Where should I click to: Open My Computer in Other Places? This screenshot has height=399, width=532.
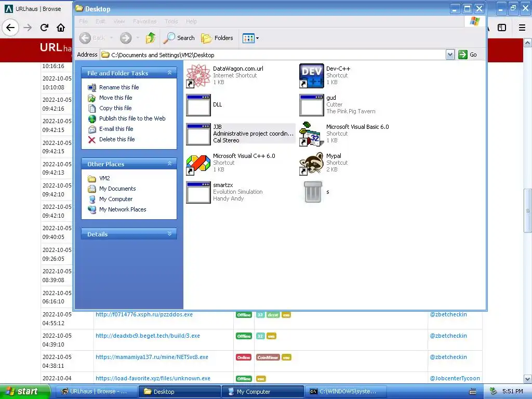pyautogui.click(x=110, y=199)
